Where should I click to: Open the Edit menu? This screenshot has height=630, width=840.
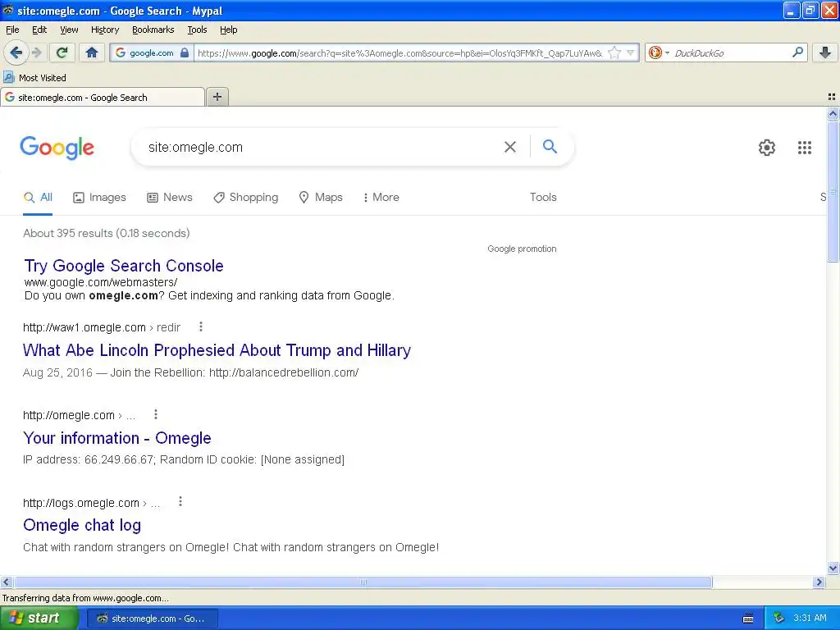[x=39, y=30]
